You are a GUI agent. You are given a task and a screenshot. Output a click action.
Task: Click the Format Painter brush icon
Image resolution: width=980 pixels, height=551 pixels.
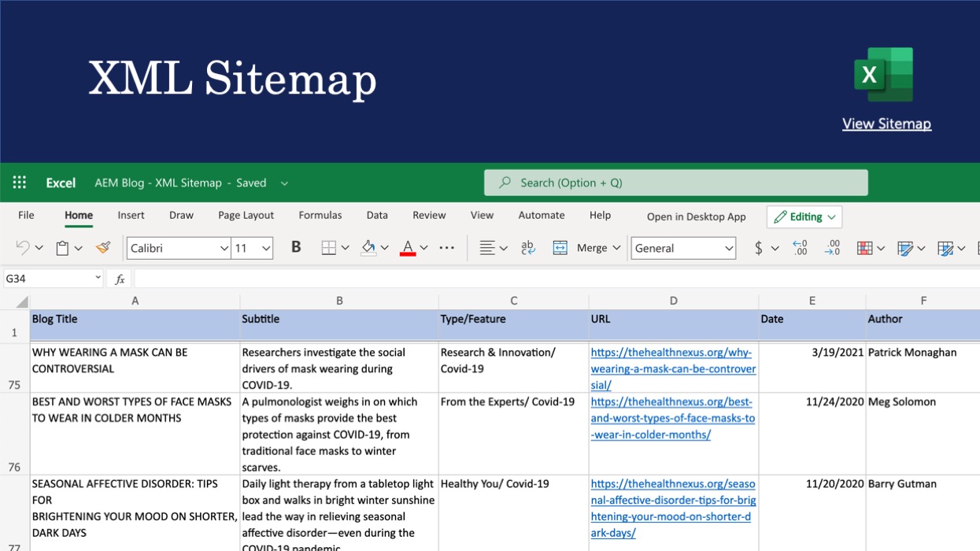coord(103,248)
